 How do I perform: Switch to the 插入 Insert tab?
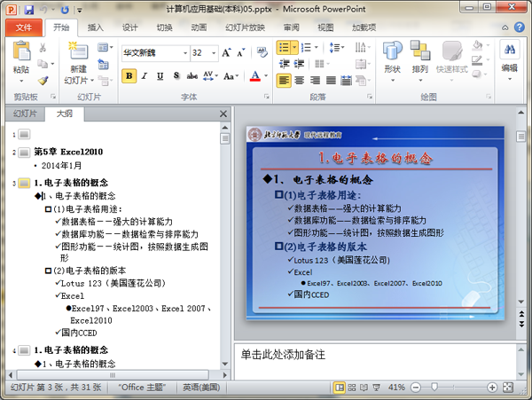click(x=96, y=27)
